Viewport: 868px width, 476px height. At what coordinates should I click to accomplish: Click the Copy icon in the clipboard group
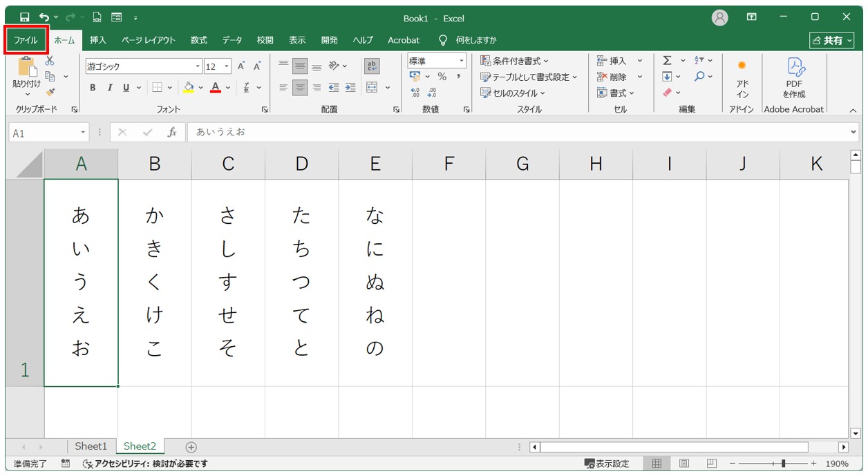point(50,76)
